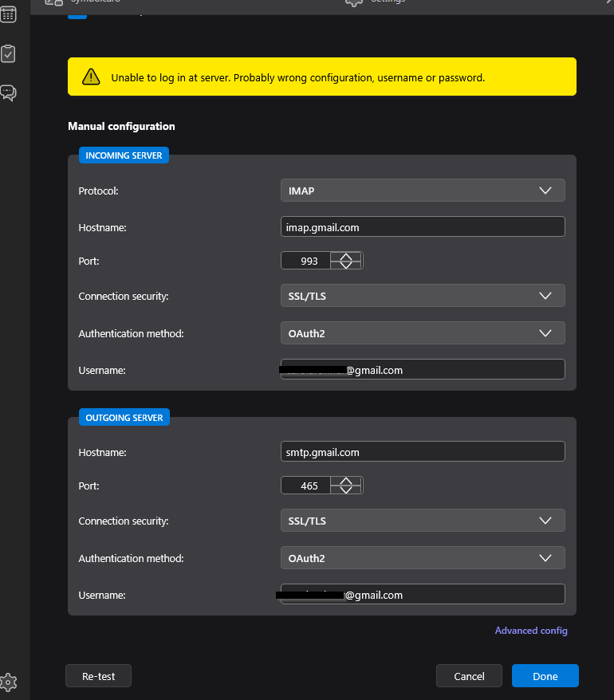Viewport: 614px width, 700px height.
Task: Click the outgoing server Username field
Action: tap(422, 595)
